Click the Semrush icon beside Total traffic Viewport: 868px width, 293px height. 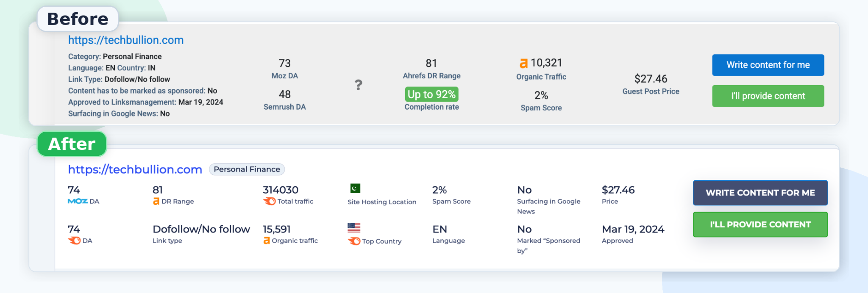point(269,201)
